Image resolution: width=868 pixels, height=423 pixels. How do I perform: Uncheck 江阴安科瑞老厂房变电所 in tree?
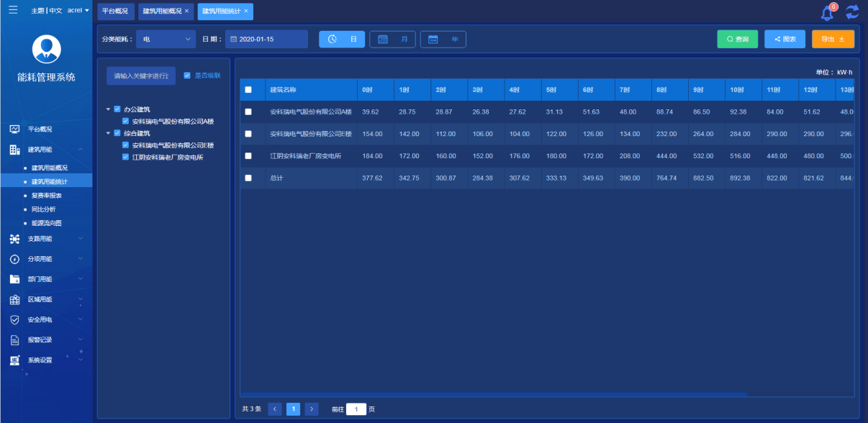125,157
